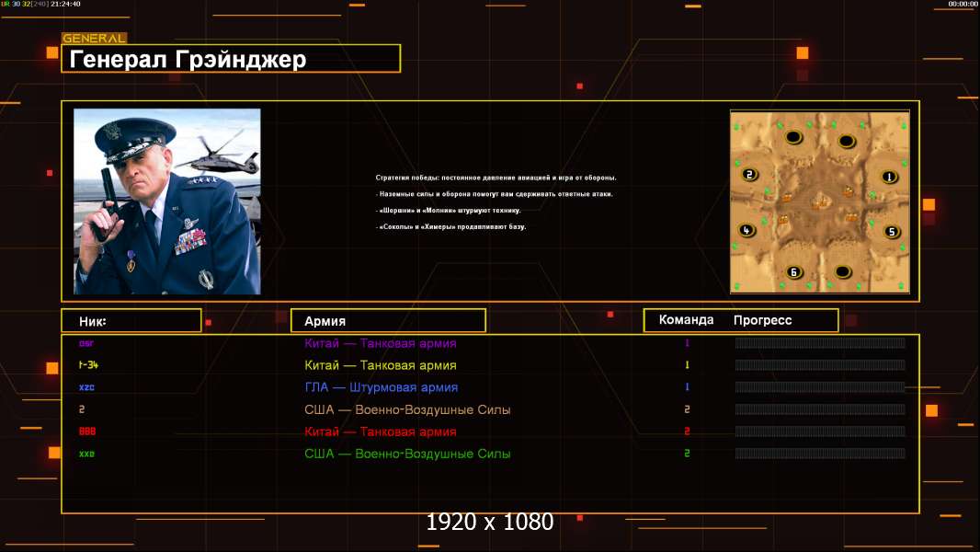
Task: Select start position 5 marker on map
Action: [891, 232]
